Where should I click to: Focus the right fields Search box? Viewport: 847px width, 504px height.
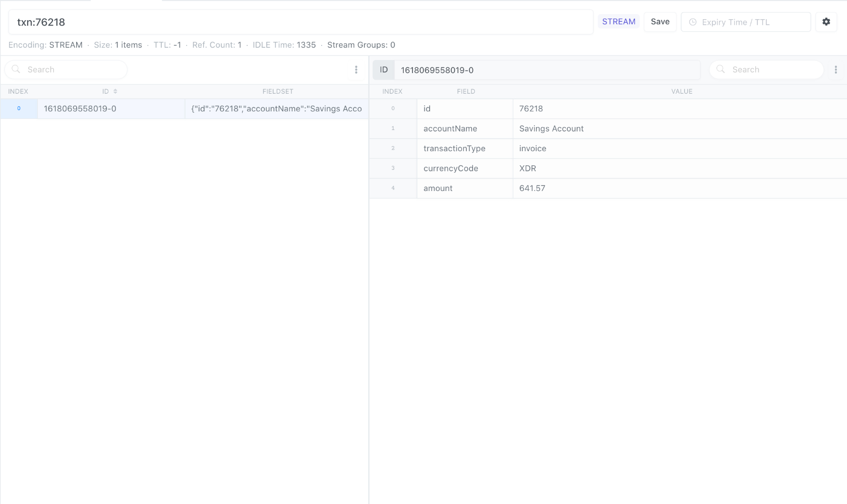coord(774,70)
